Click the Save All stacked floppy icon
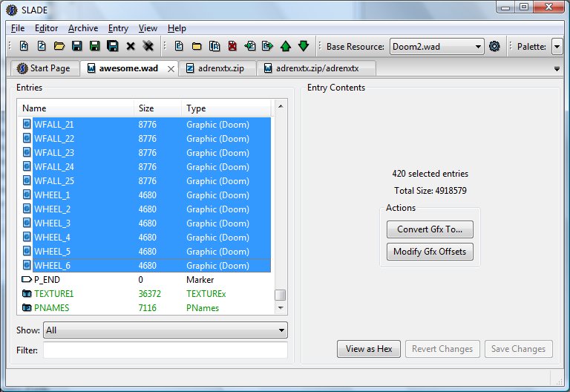 coord(113,46)
